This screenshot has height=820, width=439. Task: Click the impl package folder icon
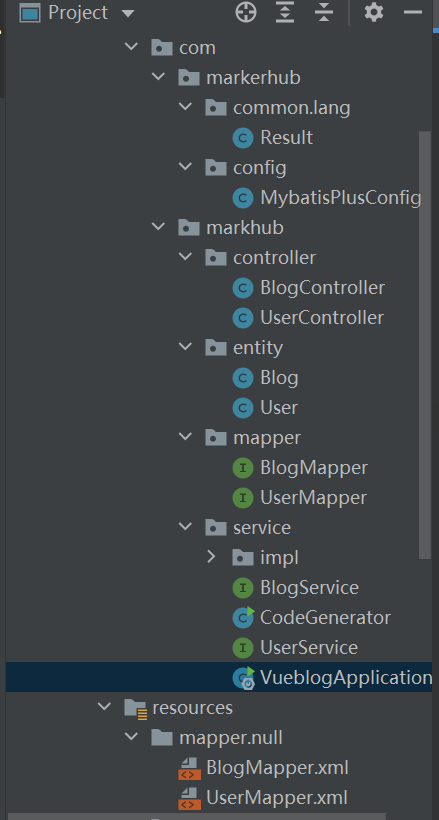pos(243,557)
